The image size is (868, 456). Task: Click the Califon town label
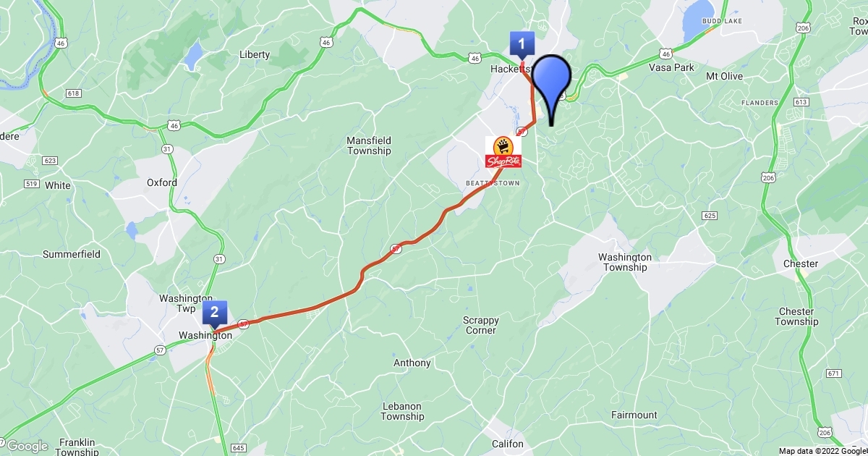click(507, 443)
